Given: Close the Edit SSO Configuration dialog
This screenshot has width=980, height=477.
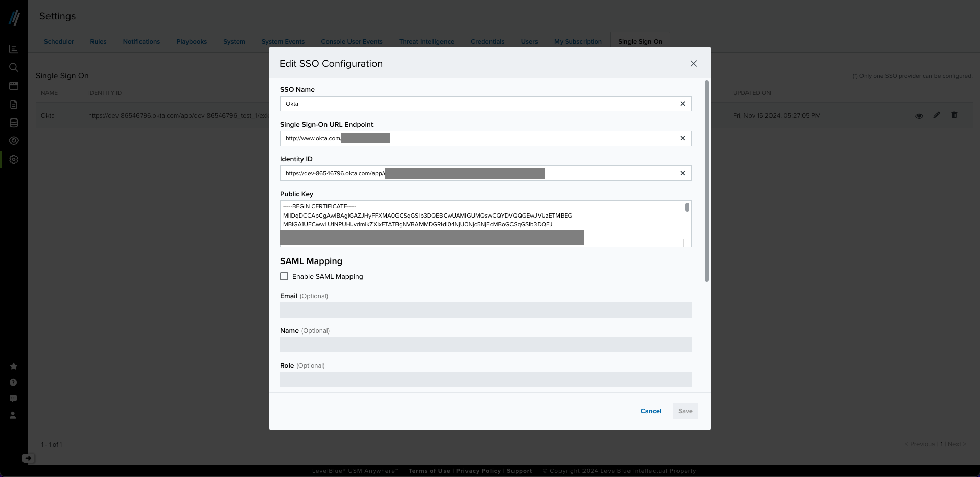Looking at the screenshot, I should click(693, 64).
